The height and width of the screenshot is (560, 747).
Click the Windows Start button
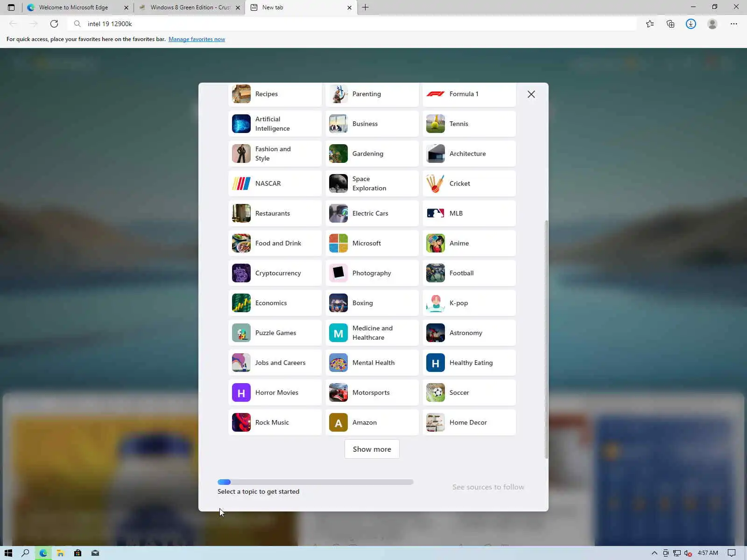[8, 553]
